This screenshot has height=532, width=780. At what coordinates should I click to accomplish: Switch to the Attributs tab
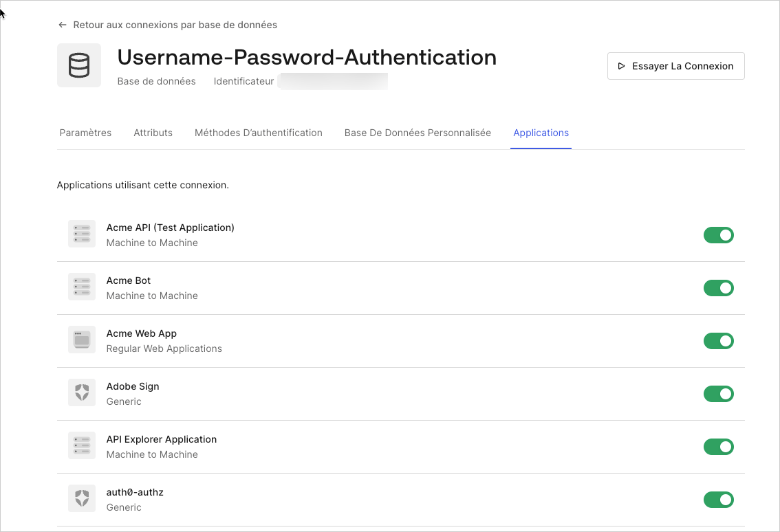pos(153,133)
